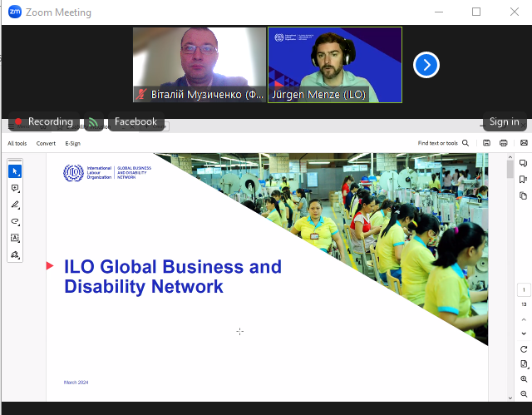Viewport: 532px width, 415px height.
Task: Open the page display options icon
Action: (x=524, y=364)
